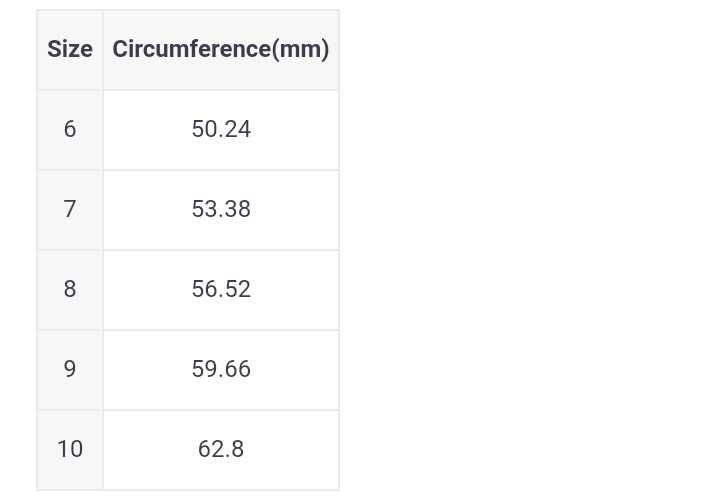Select the size 9 cell
Screen dimensions: 720x500
(x=70, y=370)
